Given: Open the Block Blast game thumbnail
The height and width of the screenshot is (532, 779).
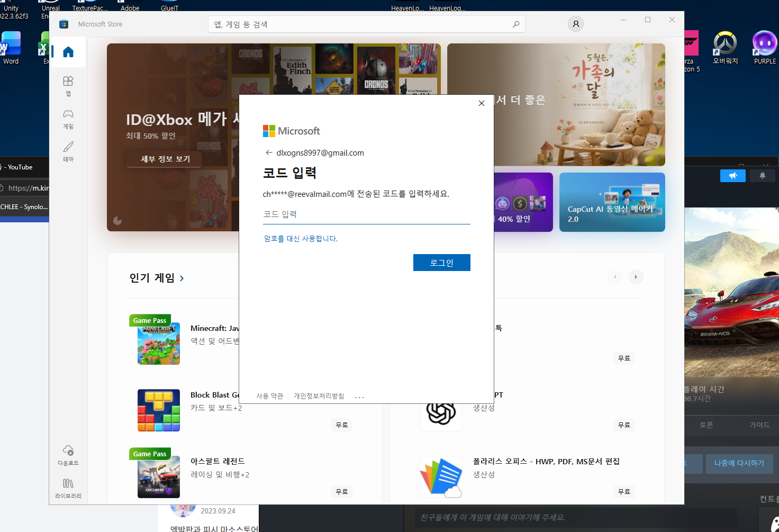Looking at the screenshot, I should [x=159, y=410].
